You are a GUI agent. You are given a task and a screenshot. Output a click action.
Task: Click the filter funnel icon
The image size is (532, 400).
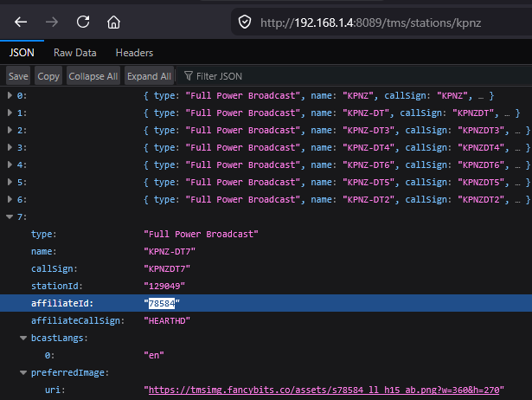pyautogui.click(x=189, y=75)
